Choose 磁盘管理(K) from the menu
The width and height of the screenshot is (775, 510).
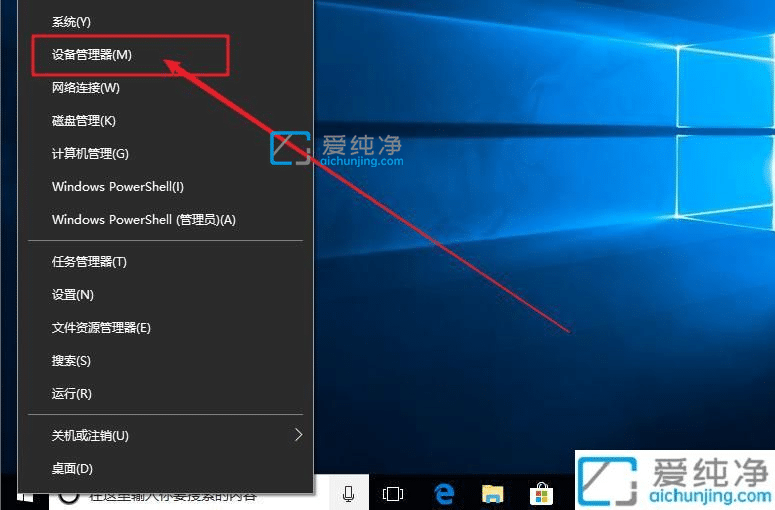(x=166, y=121)
